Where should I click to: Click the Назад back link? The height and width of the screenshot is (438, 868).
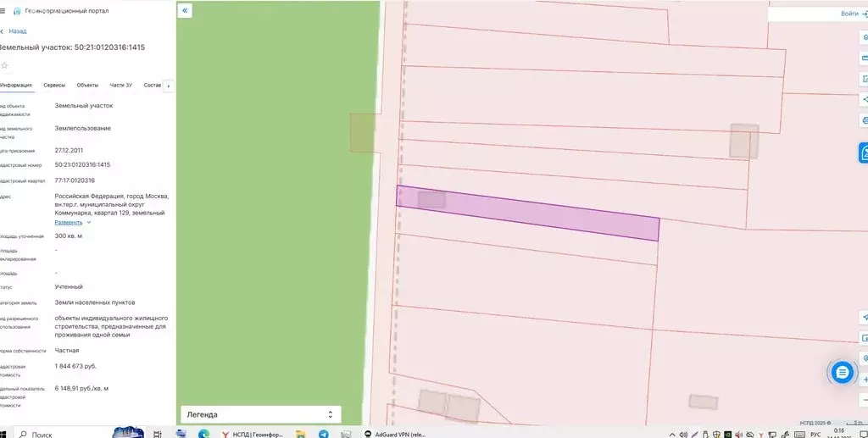click(17, 31)
